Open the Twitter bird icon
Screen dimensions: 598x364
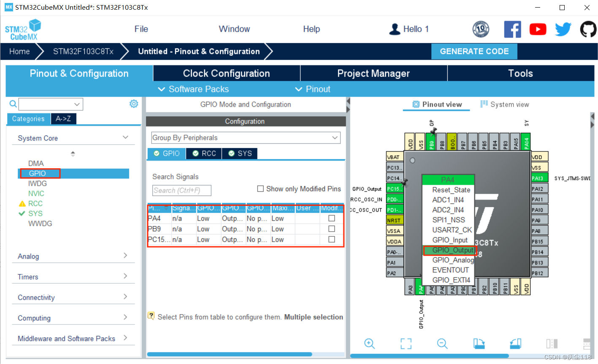pyautogui.click(x=563, y=30)
